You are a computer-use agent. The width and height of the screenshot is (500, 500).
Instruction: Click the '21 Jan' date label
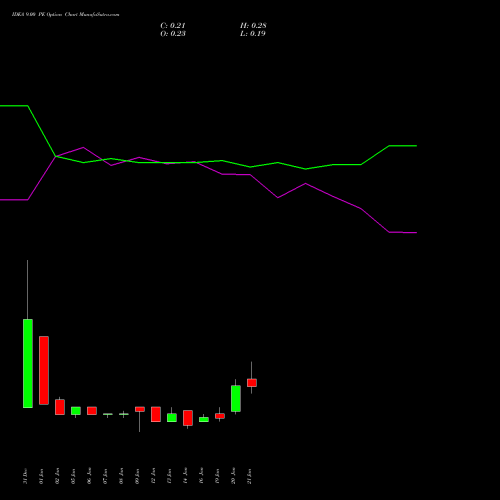pyautogui.click(x=250, y=476)
